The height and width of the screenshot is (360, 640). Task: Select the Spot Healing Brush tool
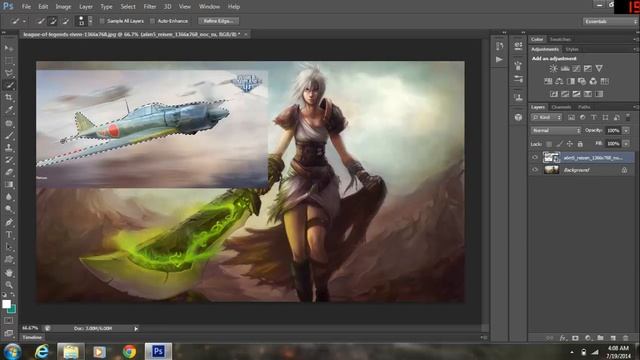9,122
